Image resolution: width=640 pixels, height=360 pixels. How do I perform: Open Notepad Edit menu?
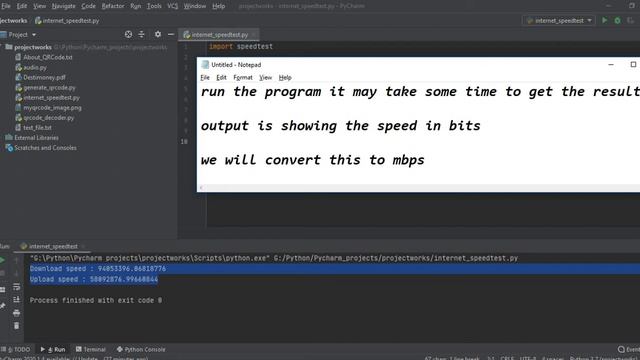point(221,78)
